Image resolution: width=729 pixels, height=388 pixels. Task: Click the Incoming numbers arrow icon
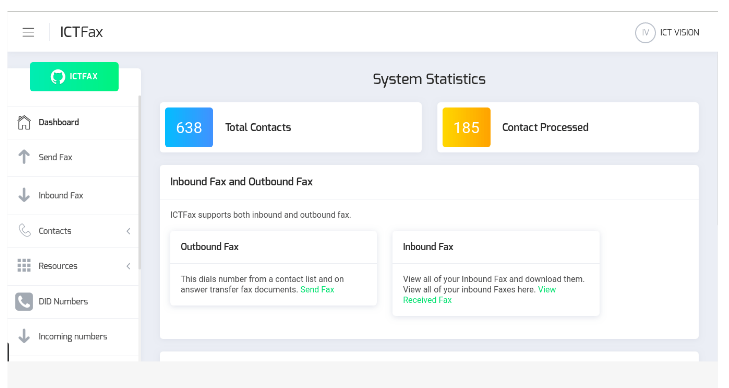coord(24,336)
